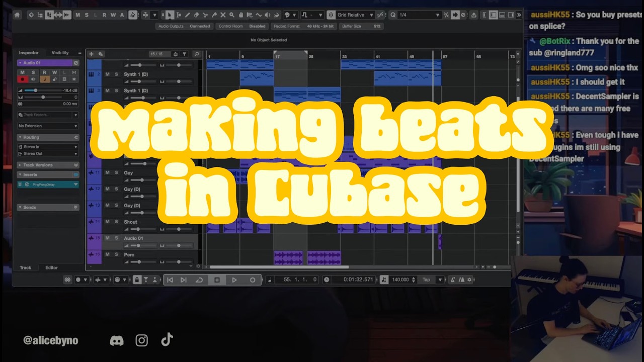Select the Draw pencil tool
The height and width of the screenshot is (362, 644).
pyautogui.click(x=188, y=15)
